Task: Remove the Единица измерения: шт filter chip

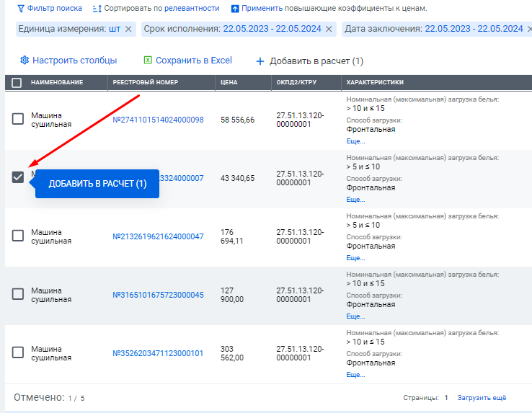Action: (128, 29)
